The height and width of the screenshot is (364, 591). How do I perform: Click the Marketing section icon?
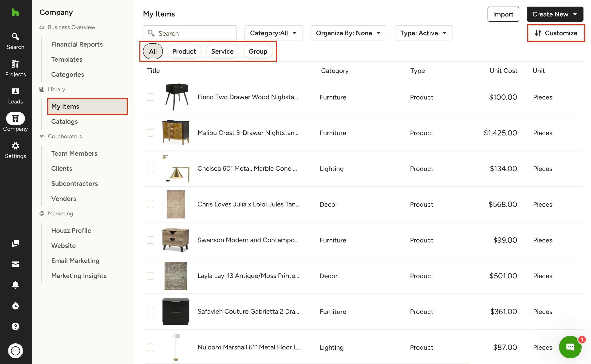(42, 214)
